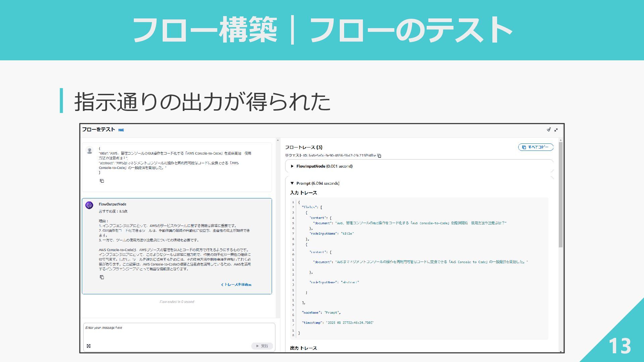Copy the user input JSON message
Image resolution: width=644 pixels, height=362 pixels.
[102, 181]
